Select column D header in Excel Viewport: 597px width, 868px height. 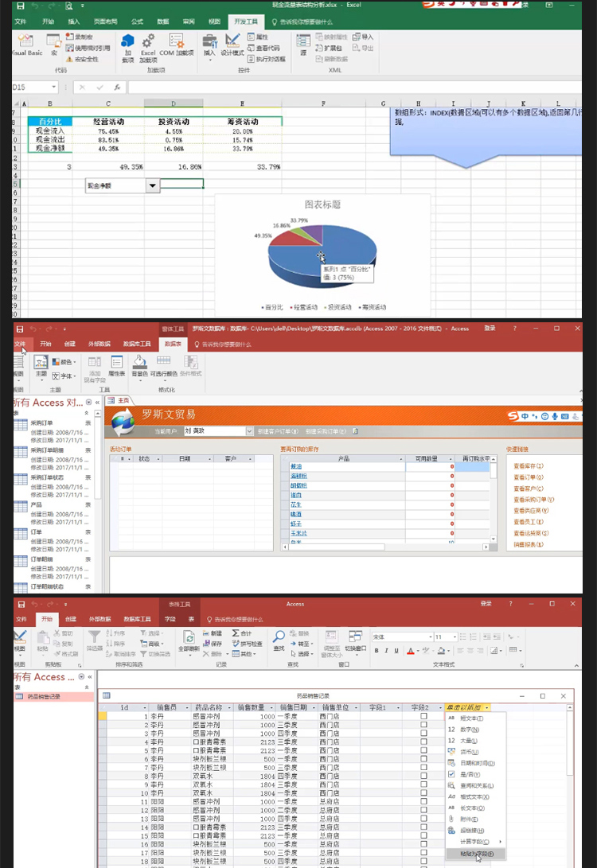point(174,103)
